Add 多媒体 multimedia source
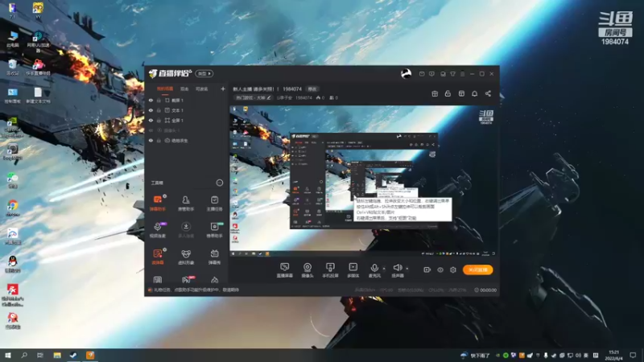 pyautogui.click(x=353, y=270)
